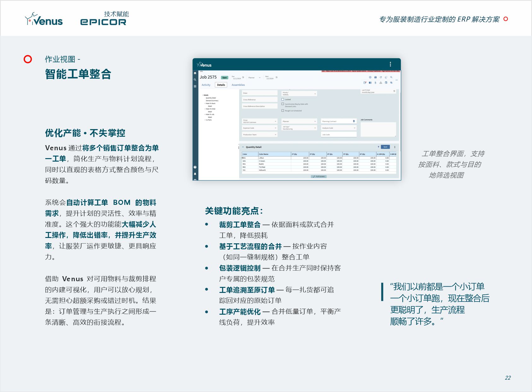Switch to the Activity tab
Screen dimensions: 532x392
click(x=206, y=85)
